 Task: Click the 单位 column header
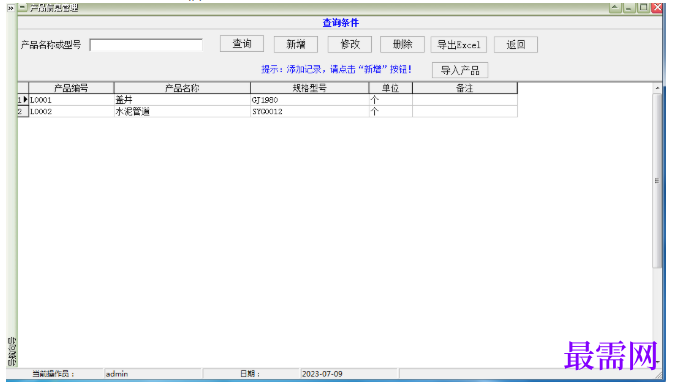pyautogui.click(x=391, y=88)
